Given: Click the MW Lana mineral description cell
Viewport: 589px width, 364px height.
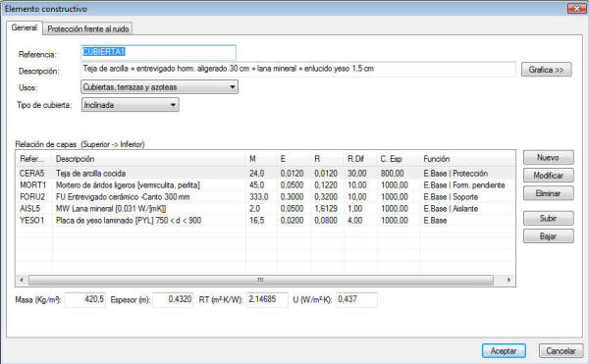Looking at the screenshot, I should tap(111, 209).
